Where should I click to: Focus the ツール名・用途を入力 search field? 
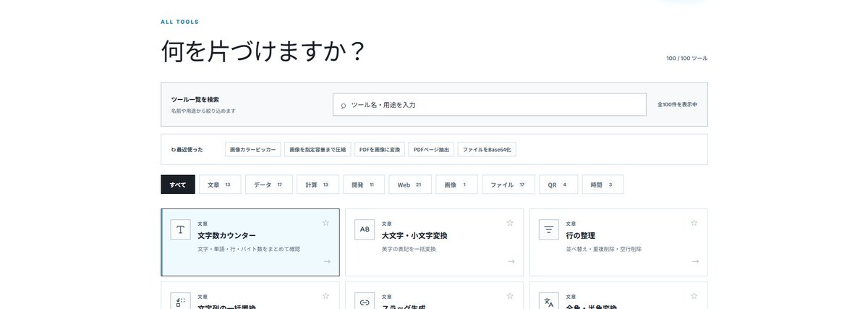pos(490,105)
